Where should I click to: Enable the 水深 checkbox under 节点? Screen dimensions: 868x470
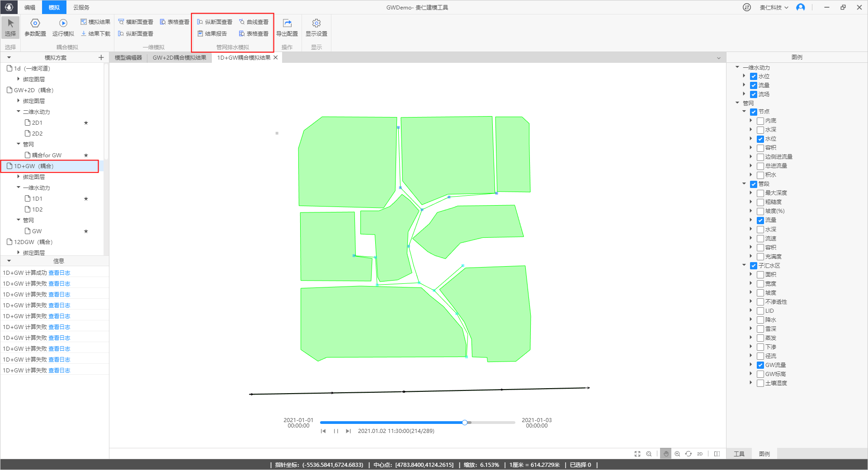[x=760, y=130]
